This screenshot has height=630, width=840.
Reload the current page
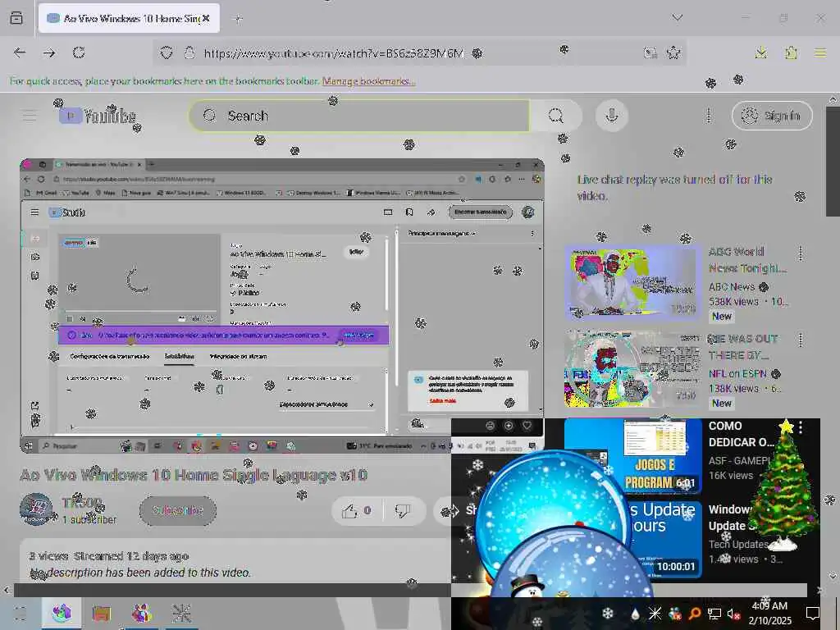coord(79,52)
